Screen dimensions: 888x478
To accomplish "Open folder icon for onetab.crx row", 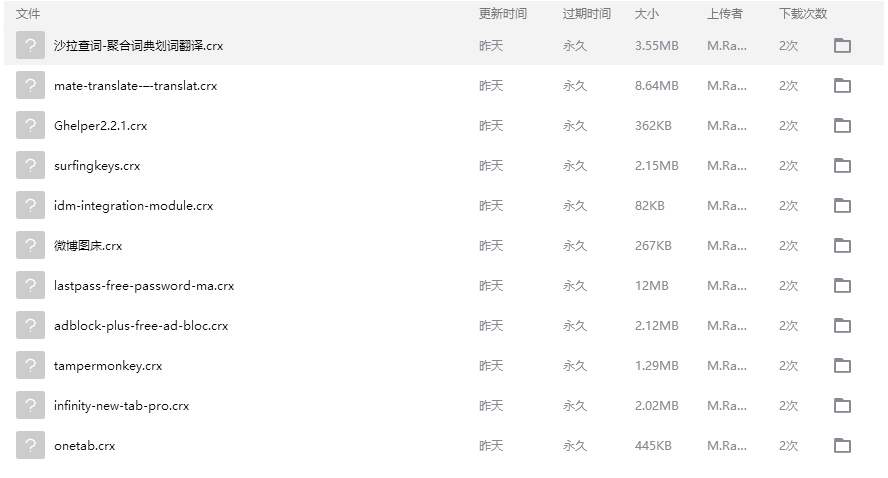I will [842, 445].
